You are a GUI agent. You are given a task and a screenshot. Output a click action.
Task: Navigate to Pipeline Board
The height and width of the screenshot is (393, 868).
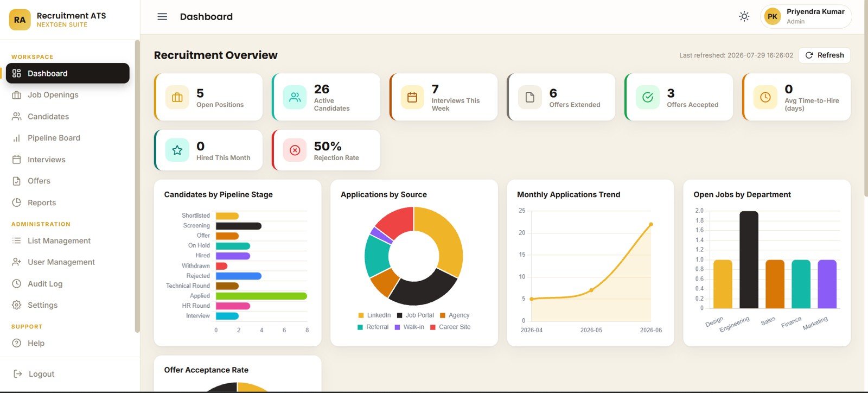(54, 138)
